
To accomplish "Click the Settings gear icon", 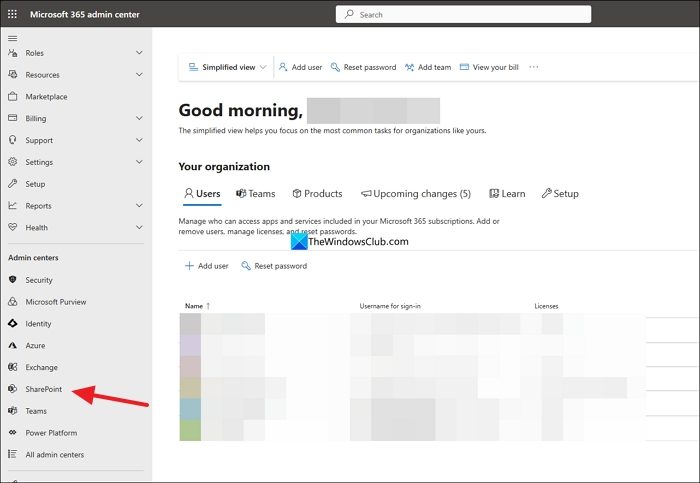I will [12, 162].
